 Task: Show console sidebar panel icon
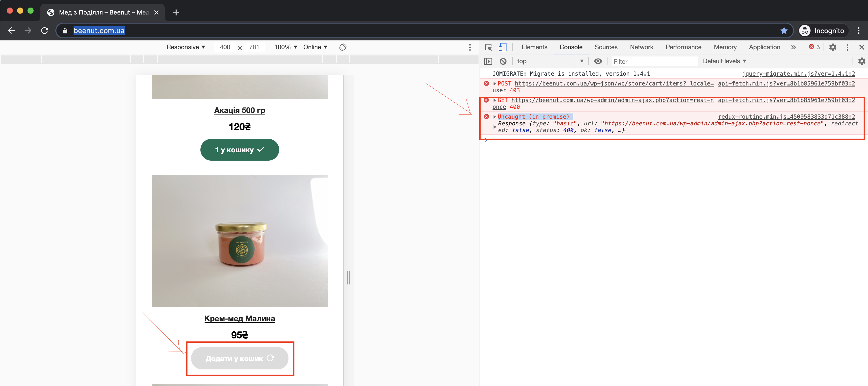488,61
